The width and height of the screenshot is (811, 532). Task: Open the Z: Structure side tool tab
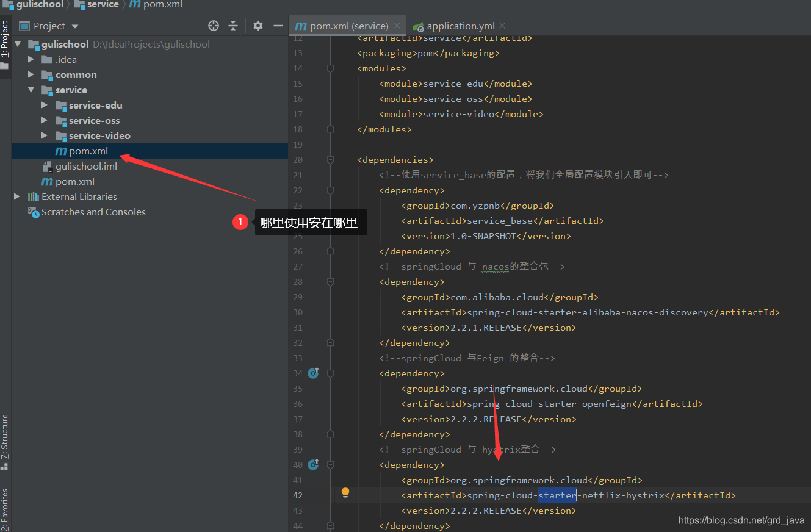[x=5, y=442]
